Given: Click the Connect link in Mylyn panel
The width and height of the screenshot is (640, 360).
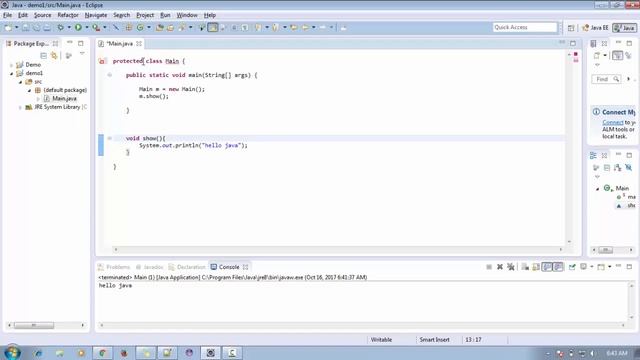Looking at the screenshot, I should (x=613, y=122).
